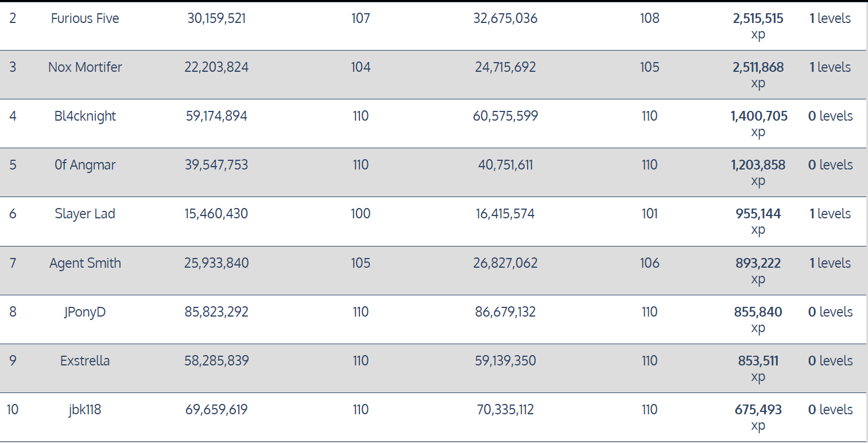Click end XP value 40,751,611
This screenshot has width=868, height=443.
tap(505, 165)
